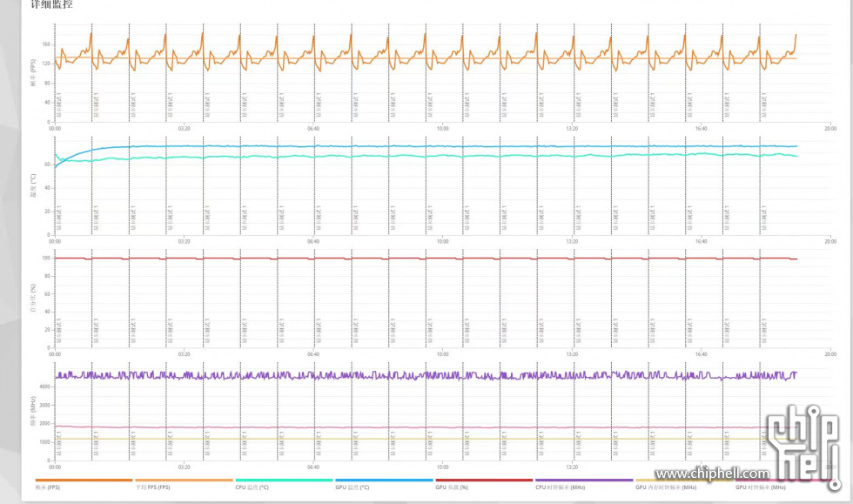This screenshot has height=504, width=853.
Task: Click the 帧率 (FPS) vertical axis title
Action: tap(33, 72)
